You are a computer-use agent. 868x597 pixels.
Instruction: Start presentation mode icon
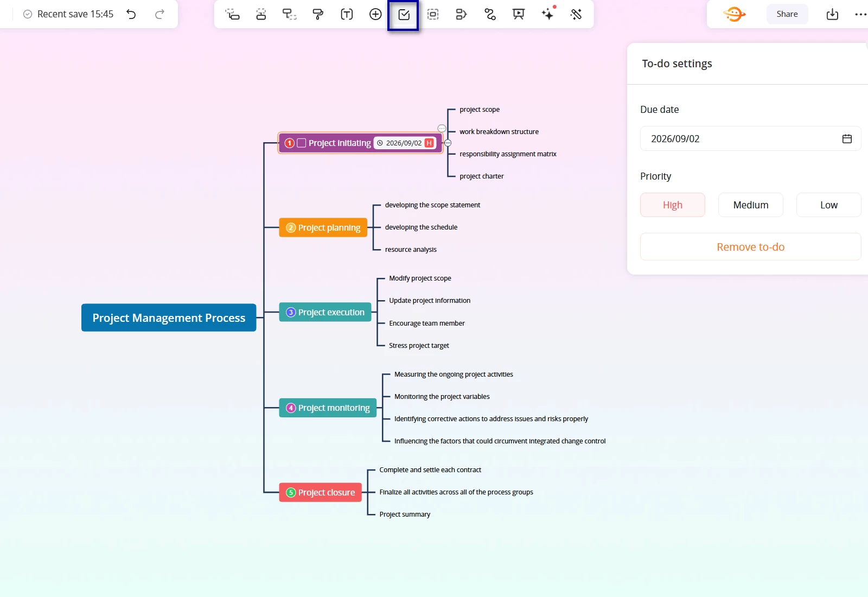pyautogui.click(x=519, y=15)
